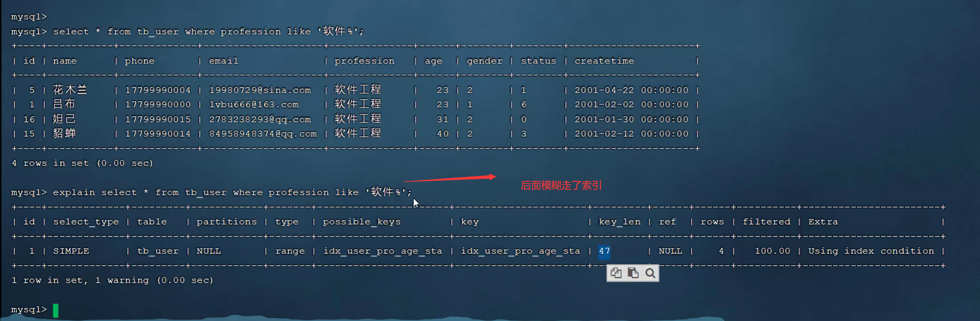Click the 'email' column header
Viewport: 980px width, 321px height.
pos(223,61)
